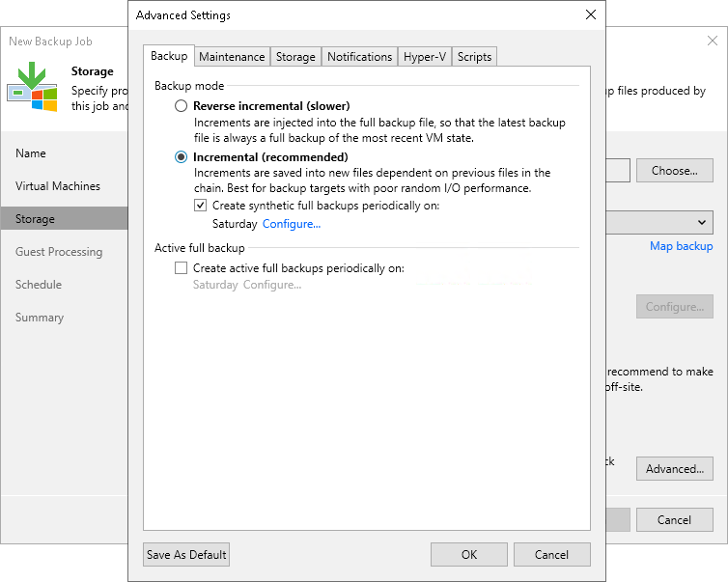Click Configure link for synthetic full backups
728x582 pixels.
(292, 224)
